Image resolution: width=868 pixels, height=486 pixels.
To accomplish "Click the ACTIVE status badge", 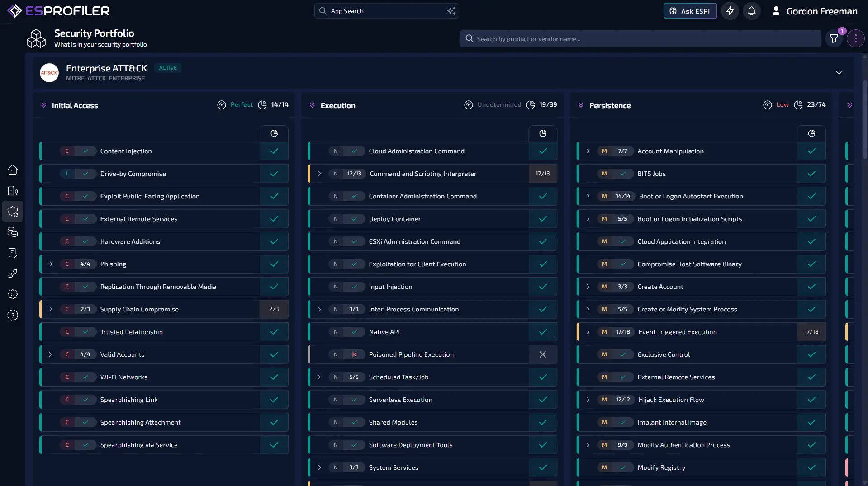I will point(168,68).
